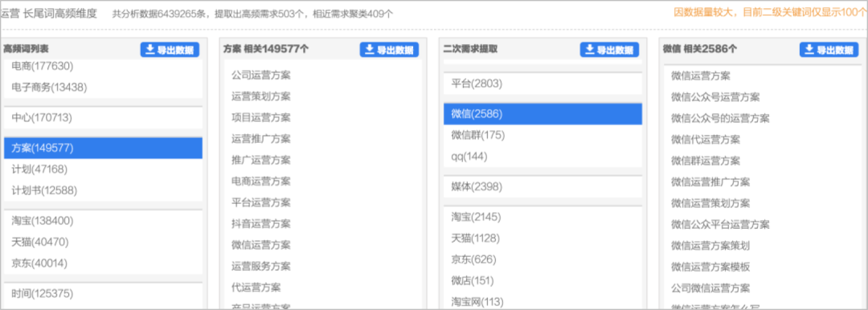
Task: Click 推广运营方案 list entry
Action: click(260, 160)
